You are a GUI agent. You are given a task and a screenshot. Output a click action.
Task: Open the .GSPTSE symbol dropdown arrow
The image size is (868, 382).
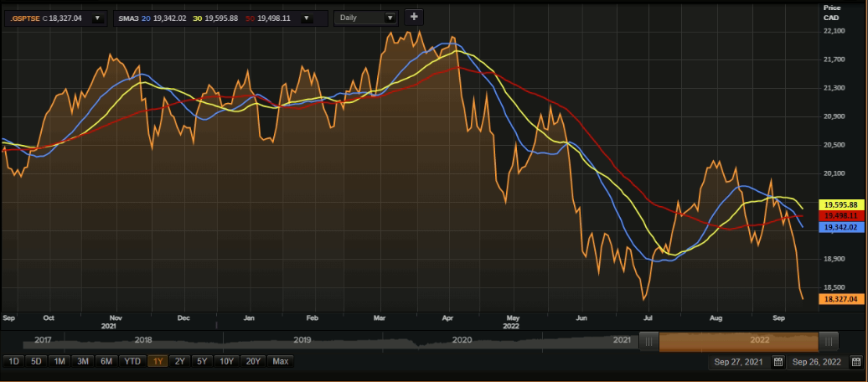pyautogui.click(x=97, y=18)
